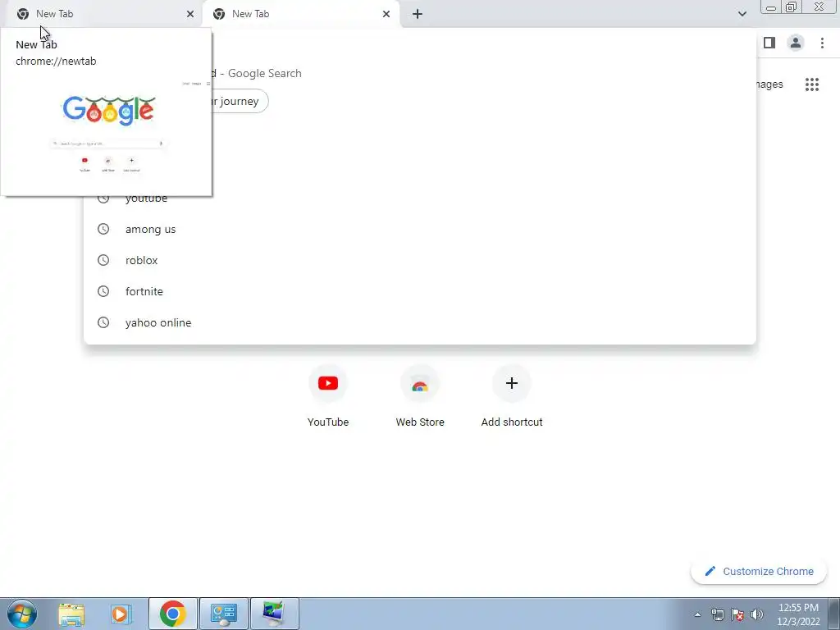Open the Web Store shortcut
Viewport: 840px width, 630px height.
pyautogui.click(x=420, y=395)
